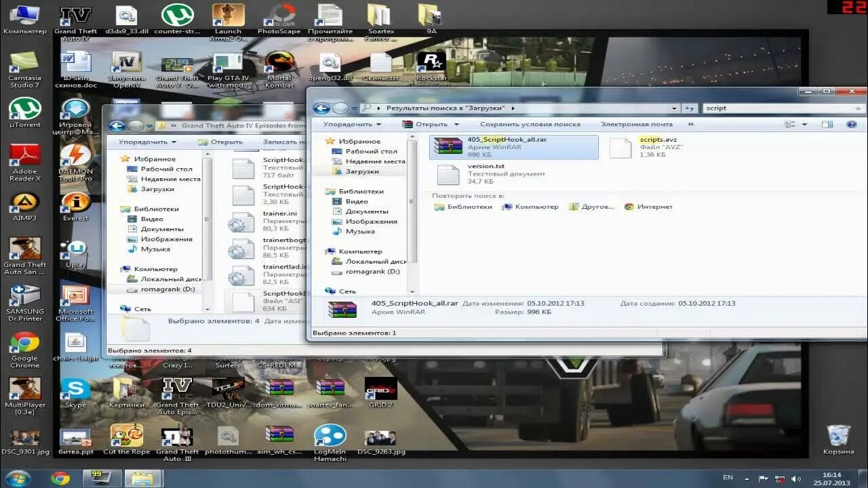Viewport: 868px width, 488px height.
Task: Open SAMSUNG Dr.Printer shortcut
Action: coord(25,302)
